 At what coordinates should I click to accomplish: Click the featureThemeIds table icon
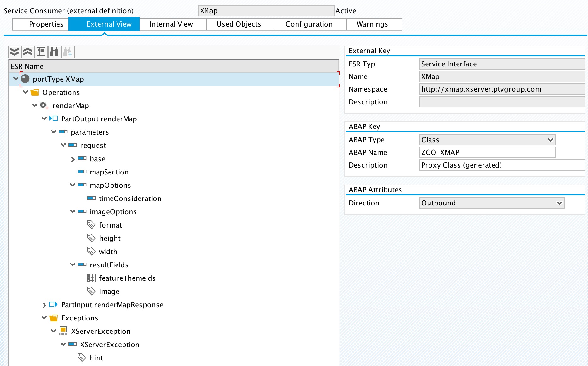click(91, 278)
